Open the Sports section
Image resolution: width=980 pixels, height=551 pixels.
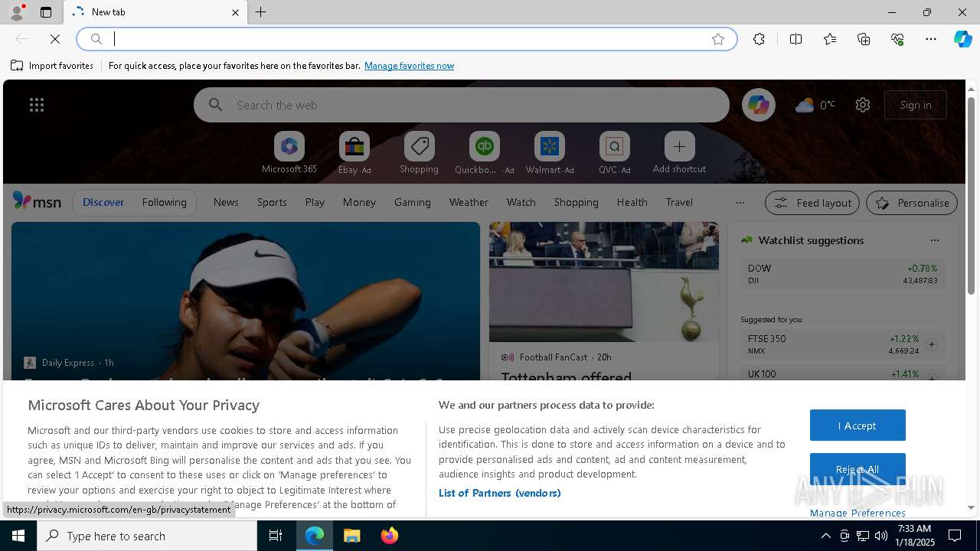pos(272,202)
